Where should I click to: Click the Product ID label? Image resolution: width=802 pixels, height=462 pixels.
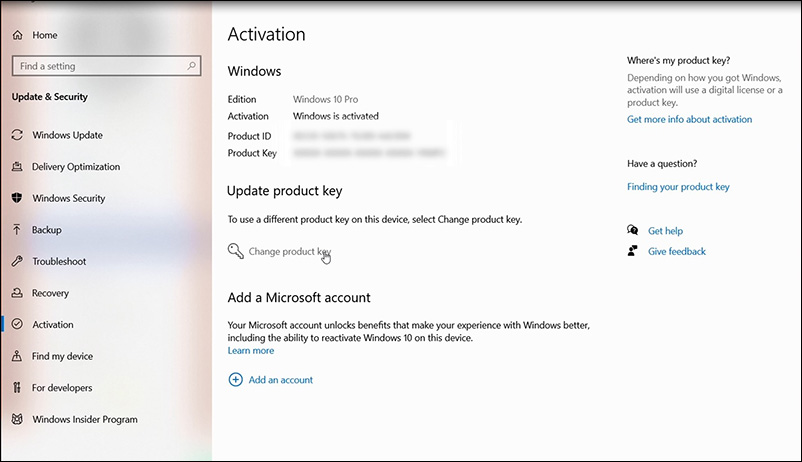[x=249, y=136]
